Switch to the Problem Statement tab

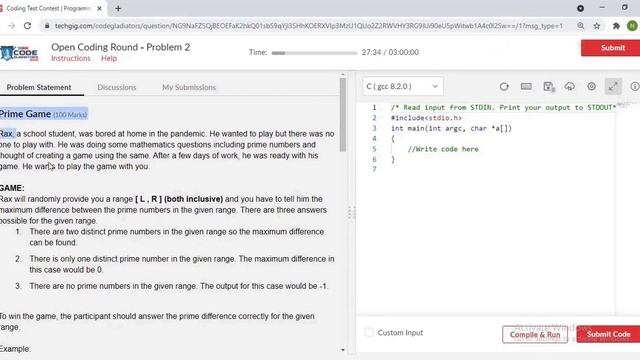click(39, 87)
